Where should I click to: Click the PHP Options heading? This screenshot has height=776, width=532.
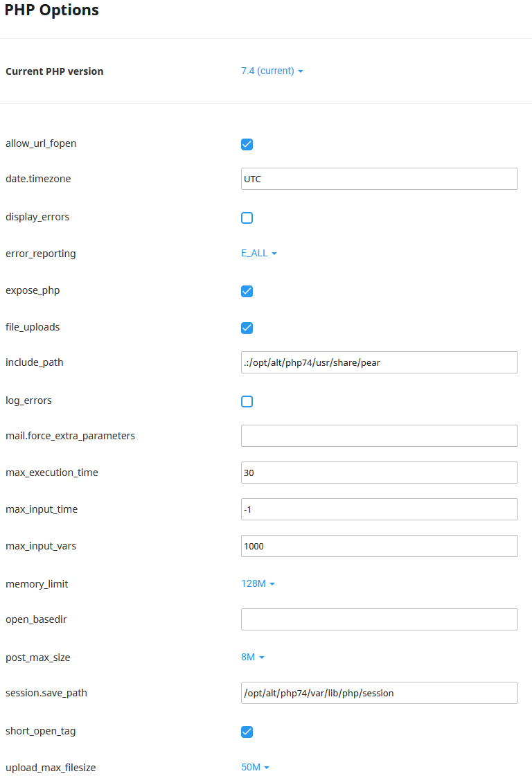[52, 10]
